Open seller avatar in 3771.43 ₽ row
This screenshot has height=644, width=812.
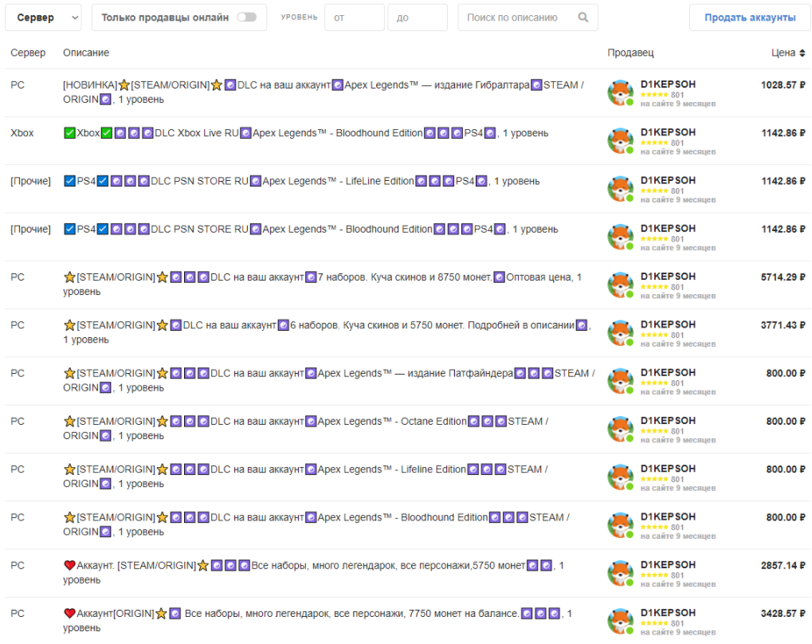pos(621,333)
